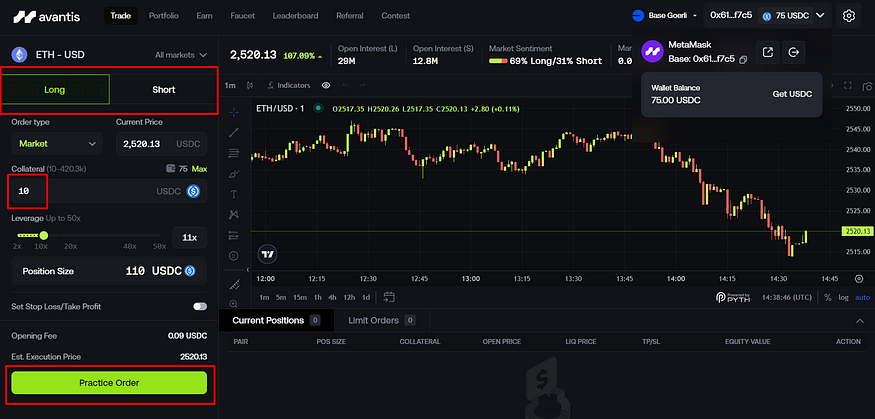Viewport: 875px width, 419px height.
Task: Open the go-to-date calendar icon
Action: (389, 297)
